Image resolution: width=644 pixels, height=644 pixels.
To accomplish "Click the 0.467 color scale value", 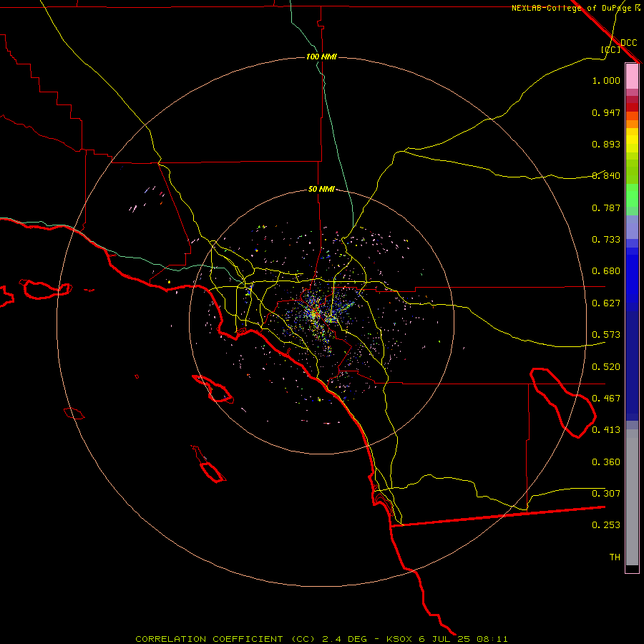I will tap(606, 399).
